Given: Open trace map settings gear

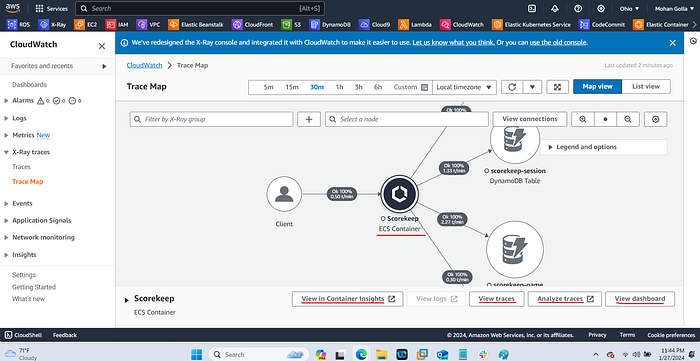Looking at the screenshot, I should [x=655, y=119].
